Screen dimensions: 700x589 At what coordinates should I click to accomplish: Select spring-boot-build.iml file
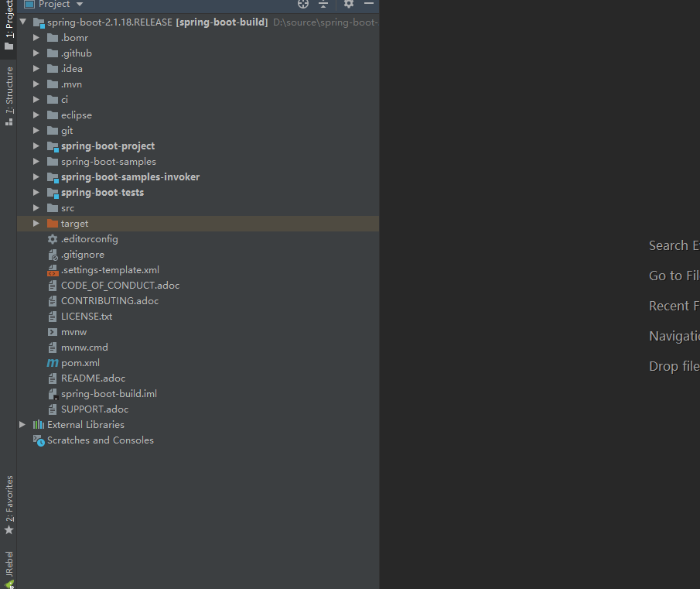coord(109,394)
